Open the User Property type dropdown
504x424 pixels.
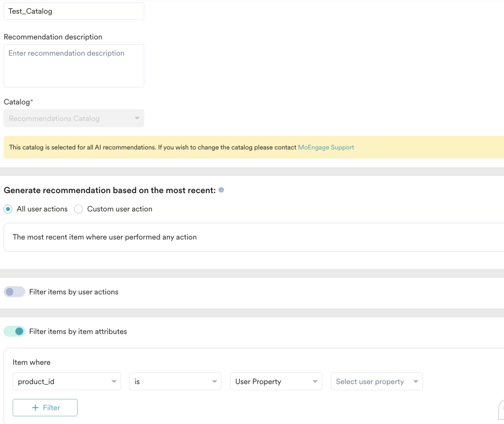(x=276, y=381)
